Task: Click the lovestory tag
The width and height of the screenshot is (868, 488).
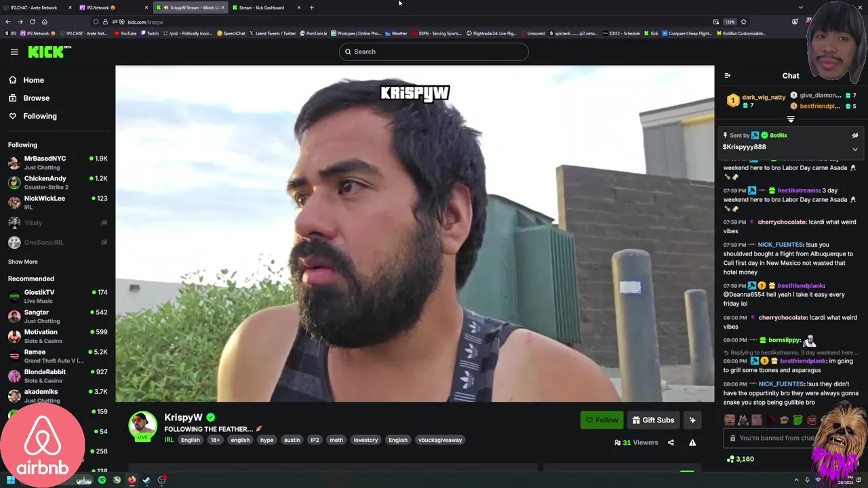Action: 366,440
